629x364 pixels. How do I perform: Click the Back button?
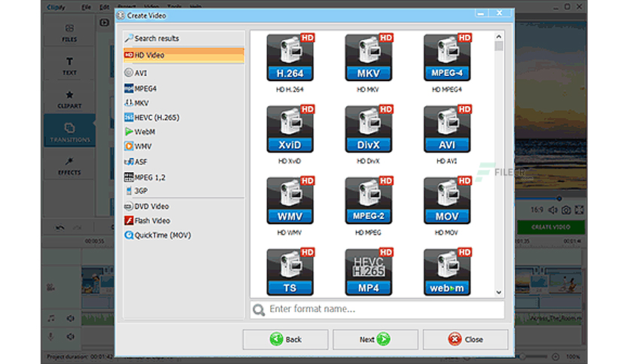point(285,339)
